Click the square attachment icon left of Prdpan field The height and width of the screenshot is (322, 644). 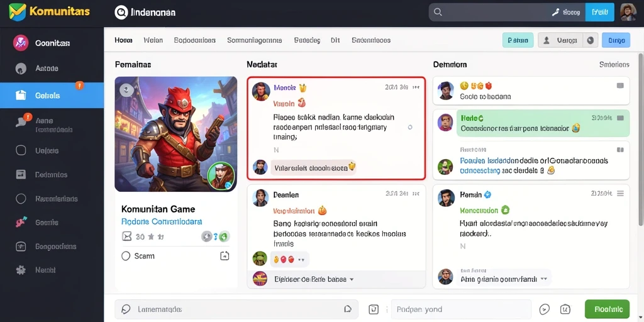click(x=374, y=309)
